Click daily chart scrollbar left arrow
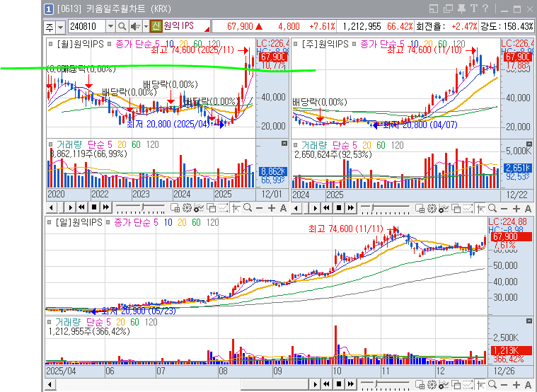Viewport: 537px width, 392px height. tap(50, 384)
